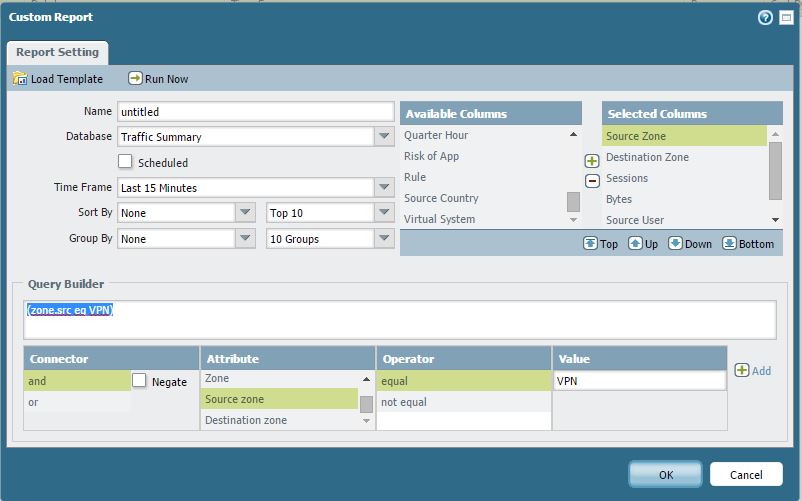Image resolution: width=802 pixels, height=501 pixels.
Task: Choose the 'or' connector
Action: (77, 402)
